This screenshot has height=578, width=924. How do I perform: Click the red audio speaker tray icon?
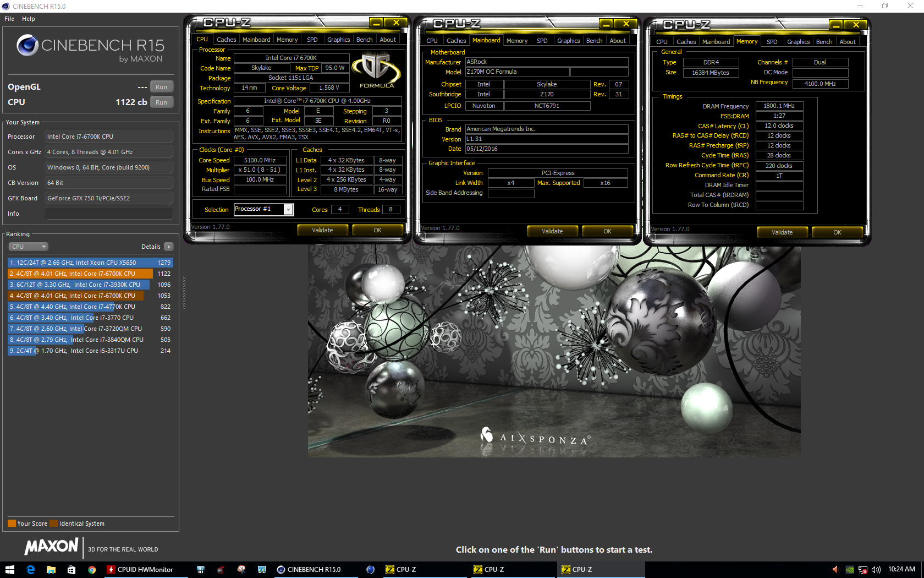point(836,570)
